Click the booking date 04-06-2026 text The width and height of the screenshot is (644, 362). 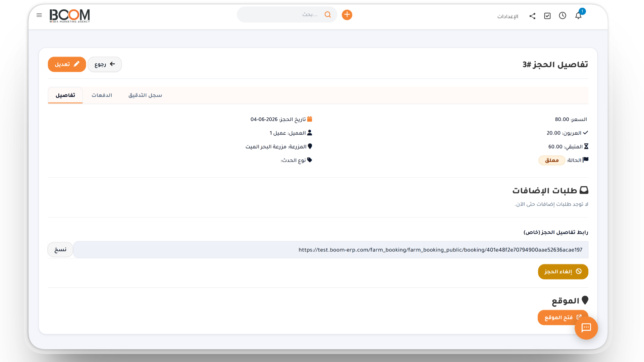pyautogui.click(x=264, y=119)
